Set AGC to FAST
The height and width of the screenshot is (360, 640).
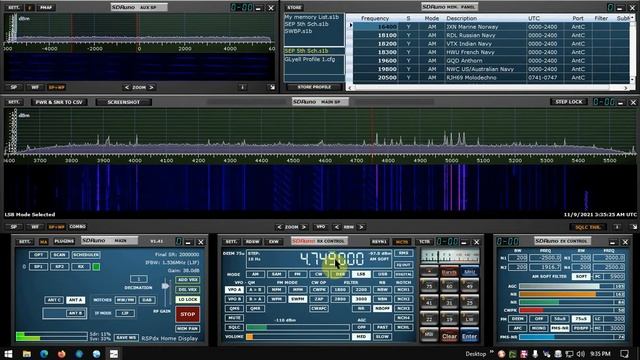382,327
